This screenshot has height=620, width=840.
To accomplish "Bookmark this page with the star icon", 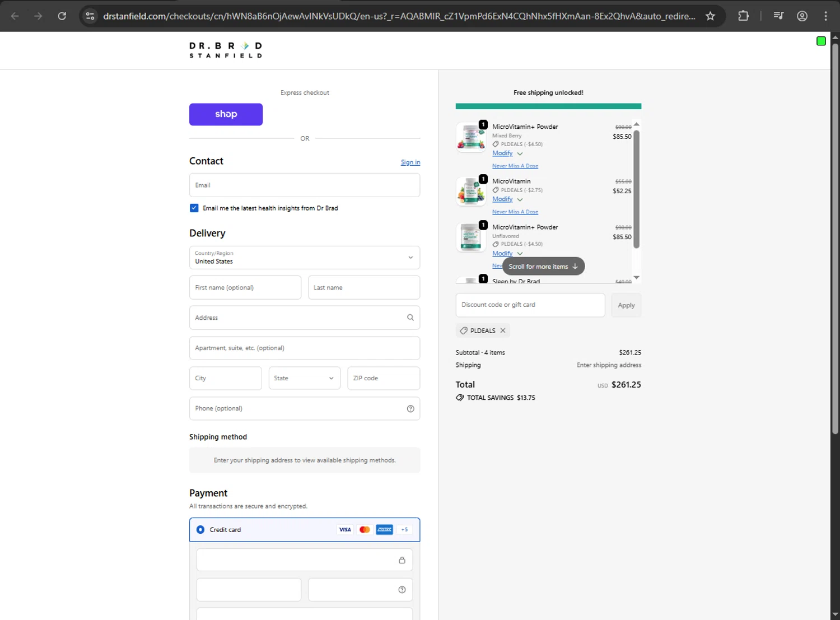I will tap(710, 16).
